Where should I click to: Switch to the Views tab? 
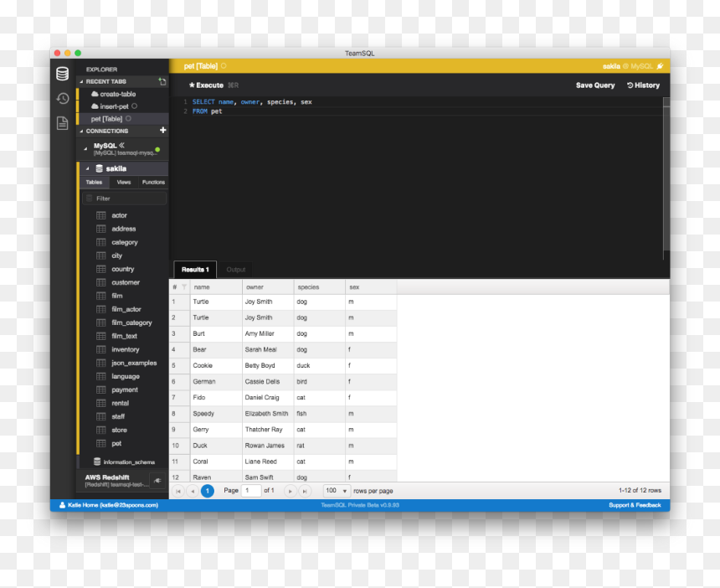point(124,183)
